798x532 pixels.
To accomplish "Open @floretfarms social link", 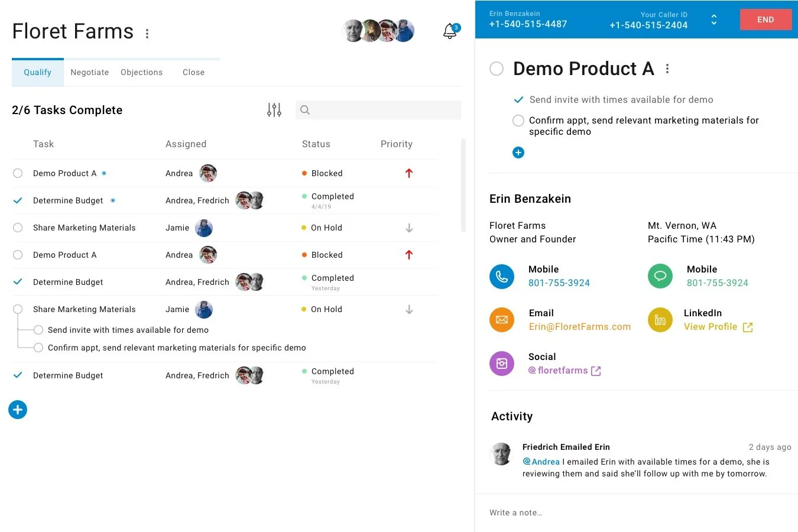I will tap(558, 371).
